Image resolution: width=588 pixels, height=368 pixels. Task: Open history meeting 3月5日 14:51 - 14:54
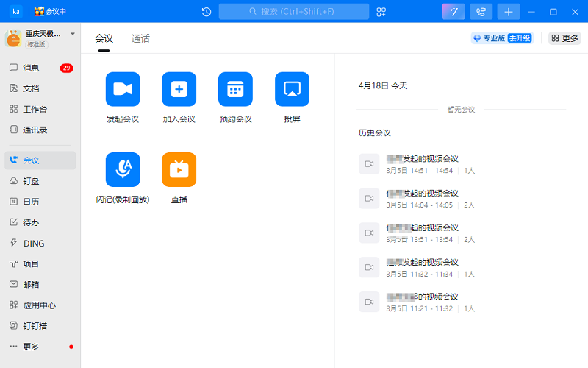(x=417, y=164)
